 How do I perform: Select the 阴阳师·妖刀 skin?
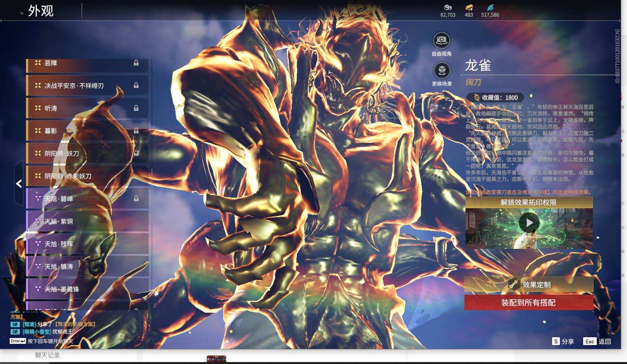87,153
